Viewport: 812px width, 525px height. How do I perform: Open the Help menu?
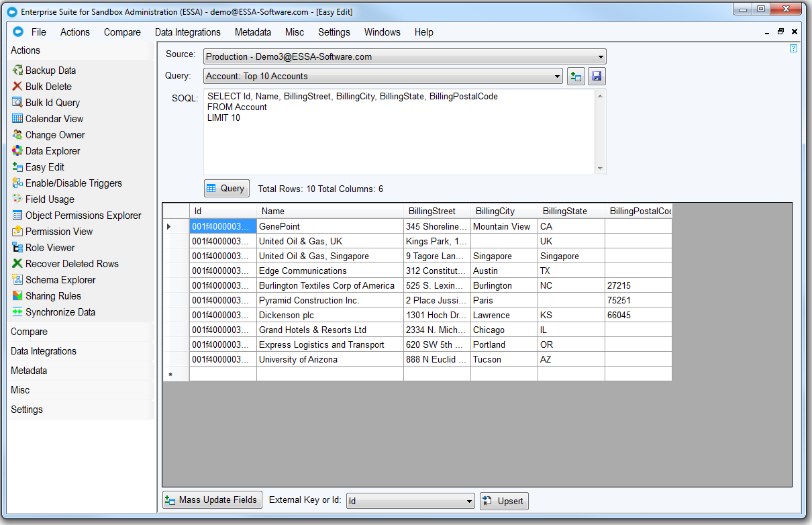[423, 32]
